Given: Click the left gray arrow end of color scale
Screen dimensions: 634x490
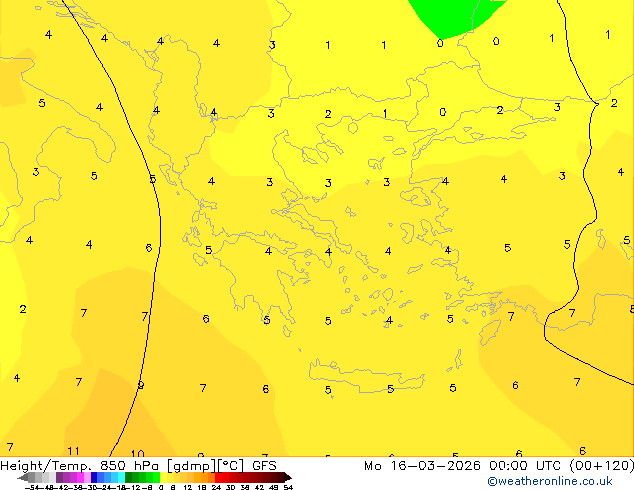Looking at the screenshot, I should [23, 478].
